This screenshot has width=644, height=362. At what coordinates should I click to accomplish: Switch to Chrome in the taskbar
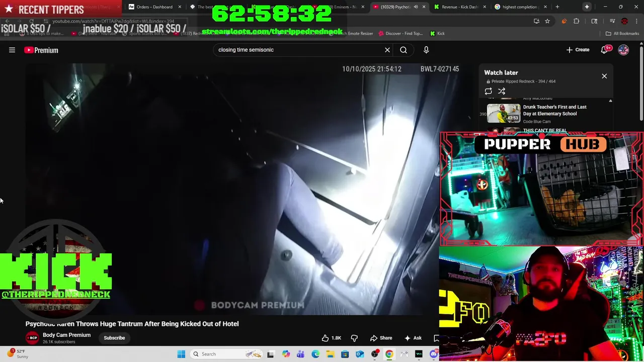389,354
